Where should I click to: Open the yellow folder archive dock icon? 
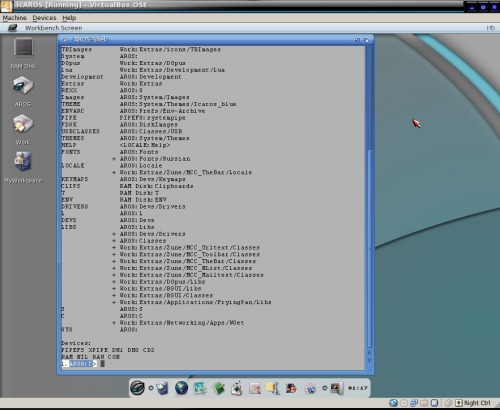coord(272,388)
